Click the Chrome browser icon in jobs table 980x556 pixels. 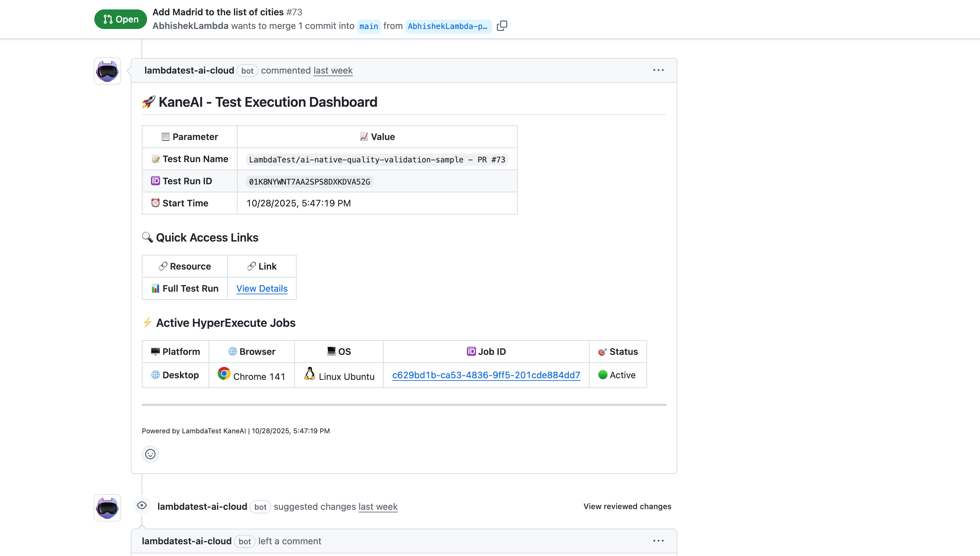click(x=224, y=374)
